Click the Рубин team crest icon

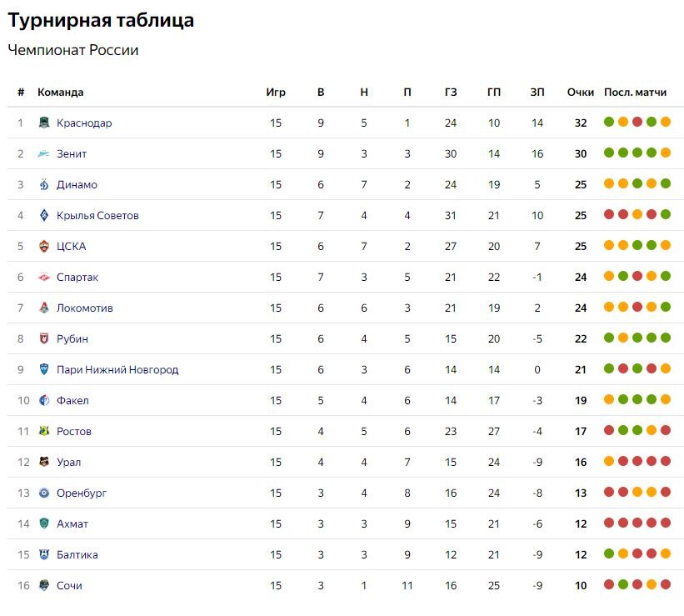point(44,338)
